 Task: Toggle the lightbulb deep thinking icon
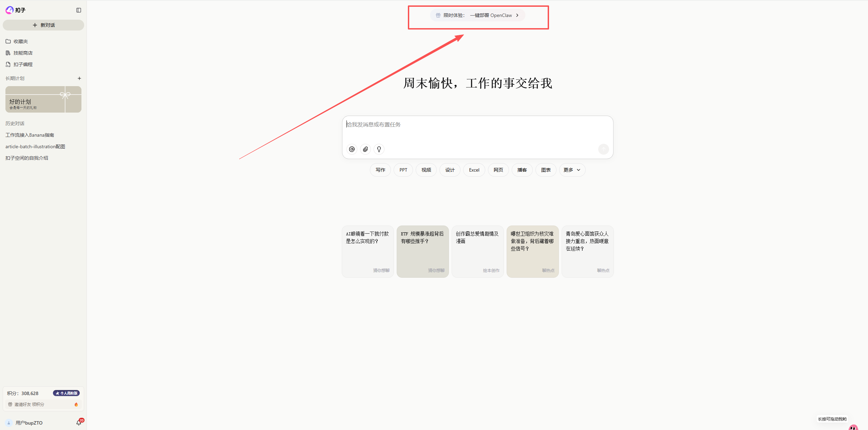click(379, 149)
